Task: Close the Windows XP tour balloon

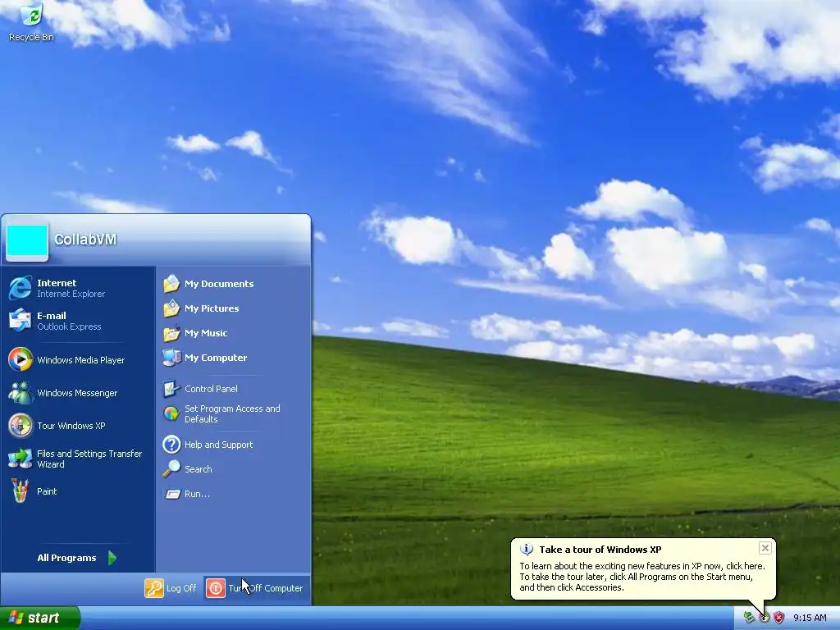Action: coord(765,547)
